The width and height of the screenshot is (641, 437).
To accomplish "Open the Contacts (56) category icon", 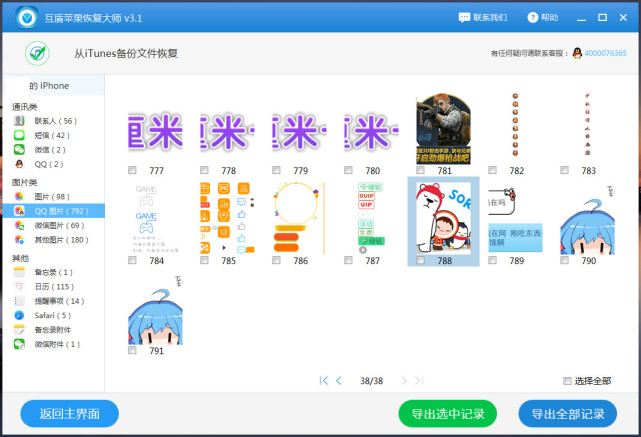I will point(19,121).
